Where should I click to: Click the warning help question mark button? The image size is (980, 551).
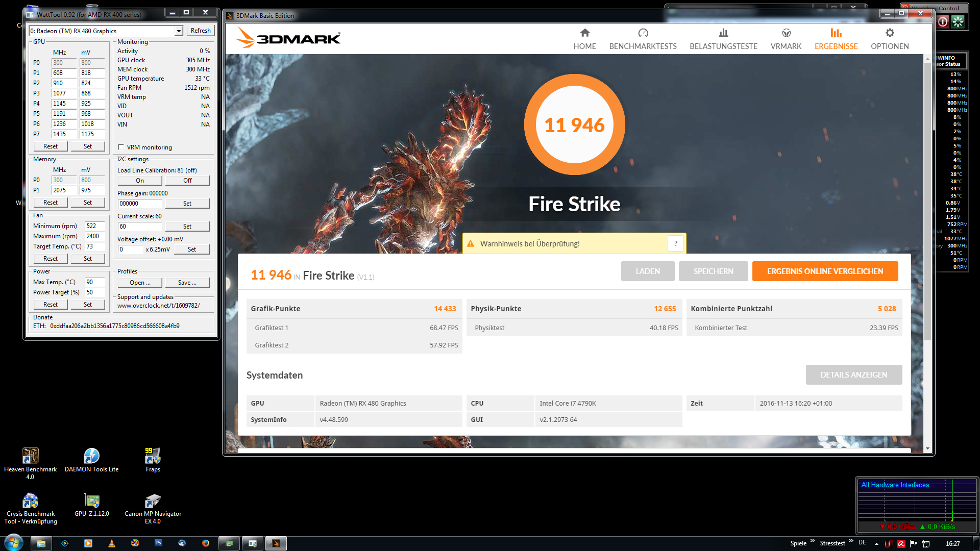pyautogui.click(x=676, y=243)
